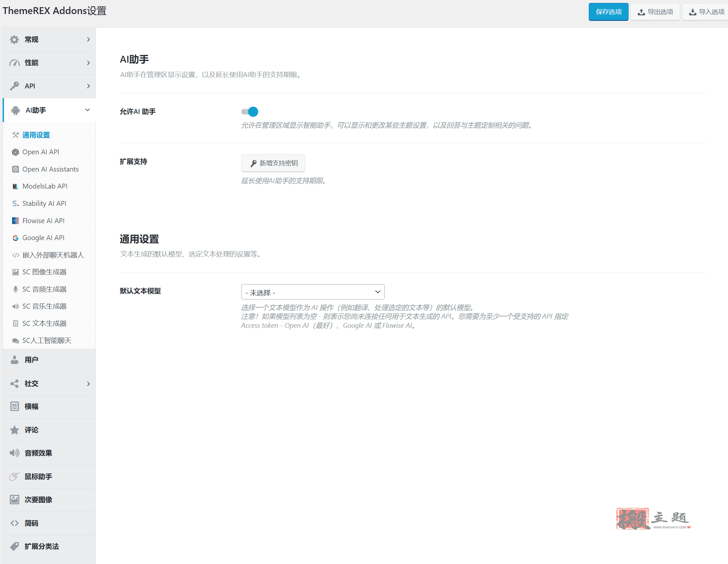The width and height of the screenshot is (728, 564).
Task: Open the 横幅 section
Action: (x=49, y=407)
